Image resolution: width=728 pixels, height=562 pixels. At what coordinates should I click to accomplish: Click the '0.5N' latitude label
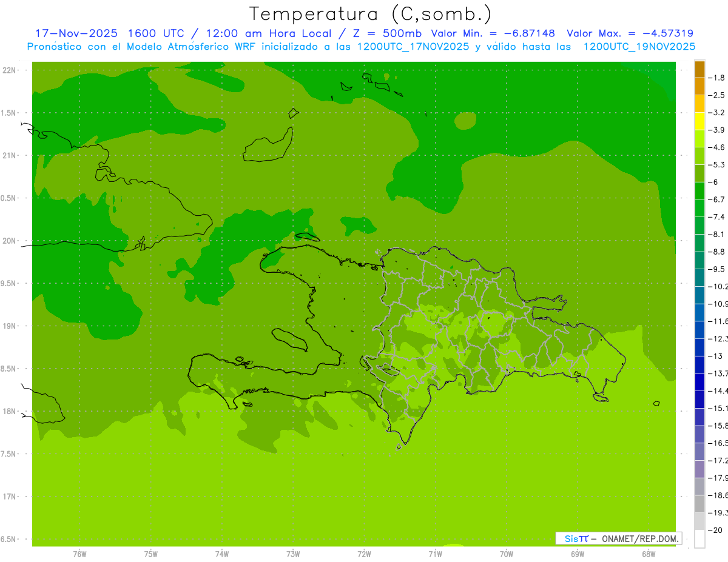[9, 198]
